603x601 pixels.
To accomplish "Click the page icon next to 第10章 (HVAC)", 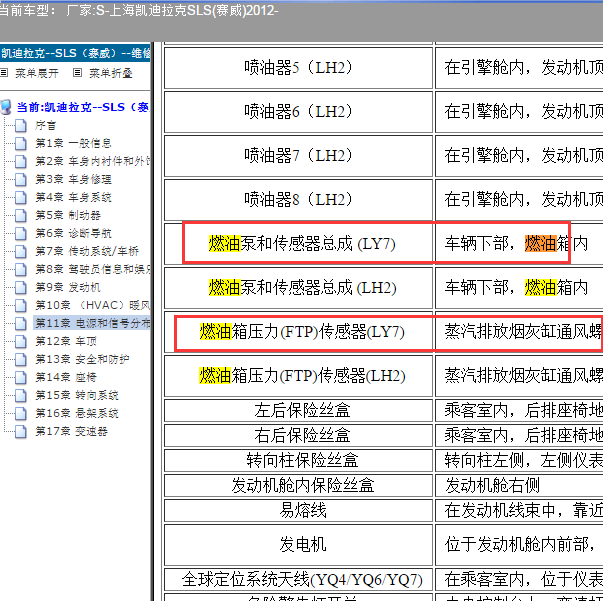I will pyautogui.click(x=21, y=305).
